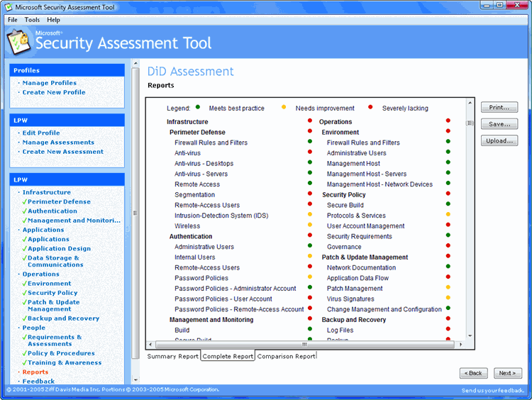Click green check beside Backup and Recovery in sidebar
The width and height of the screenshot is (532, 400).
tap(24, 318)
